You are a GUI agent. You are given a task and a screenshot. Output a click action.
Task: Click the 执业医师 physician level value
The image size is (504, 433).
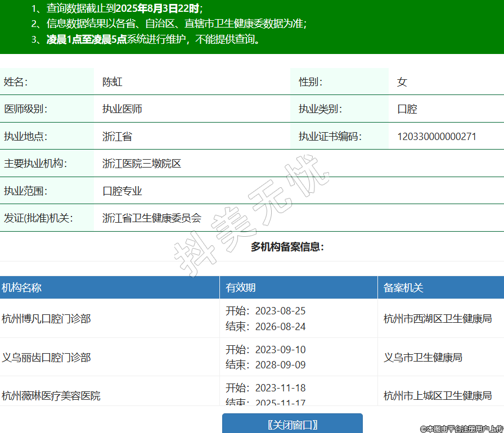coord(122,109)
